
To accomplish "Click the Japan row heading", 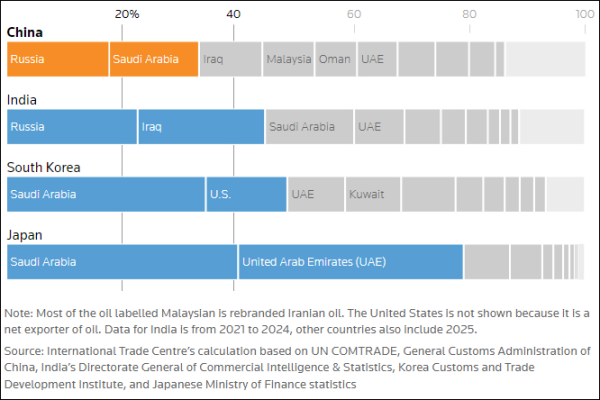I will click(25, 235).
